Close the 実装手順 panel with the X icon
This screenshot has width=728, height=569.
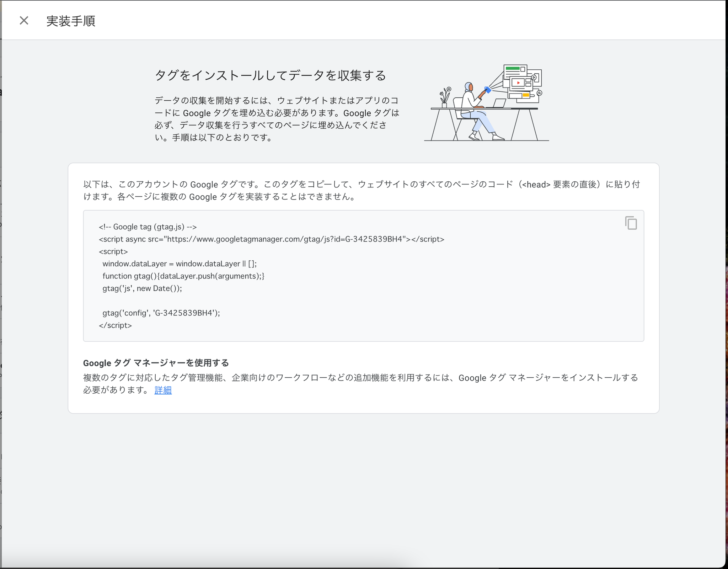(24, 21)
